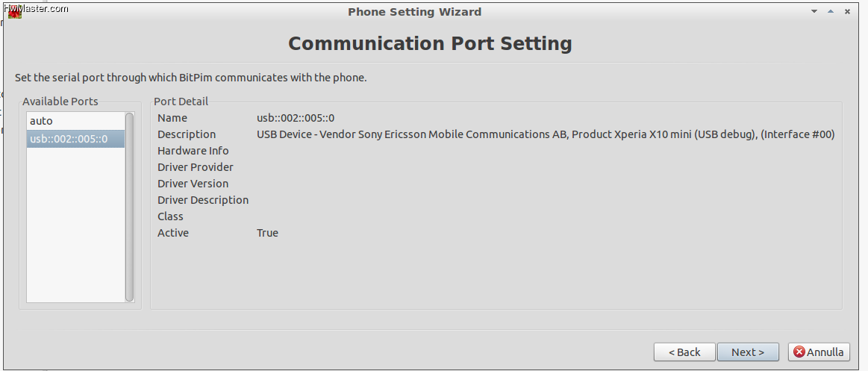Click the Communication Port Setting heading
868x371 pixels.
[430, 44]
